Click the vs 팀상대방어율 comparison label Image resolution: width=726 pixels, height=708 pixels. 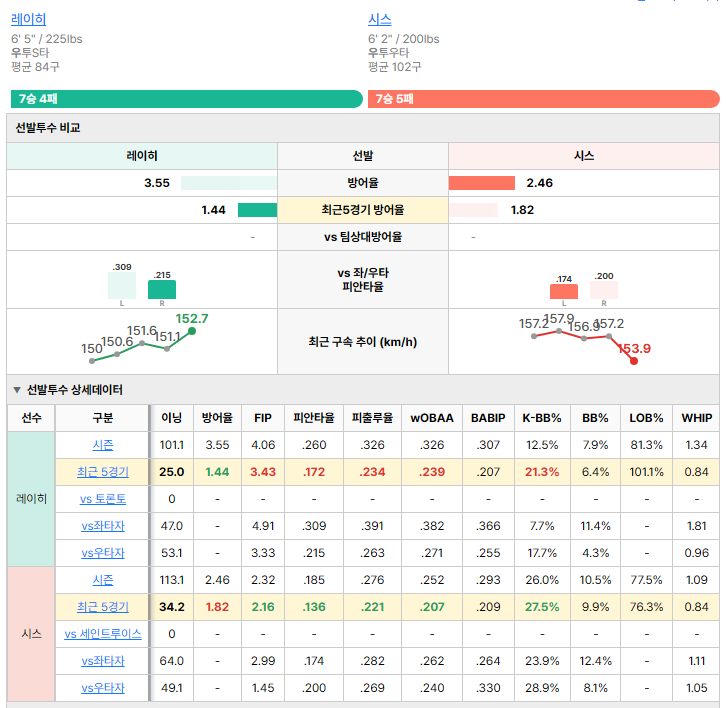(363, 237)
